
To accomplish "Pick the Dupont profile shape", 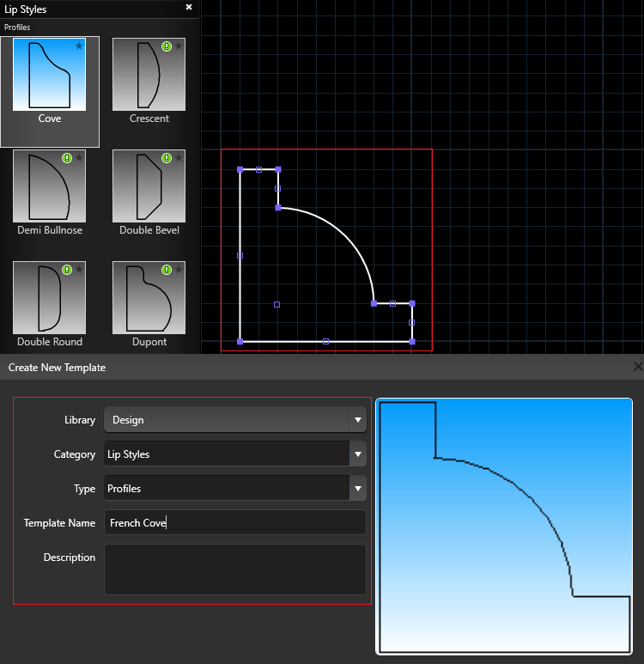I will 148,299.
